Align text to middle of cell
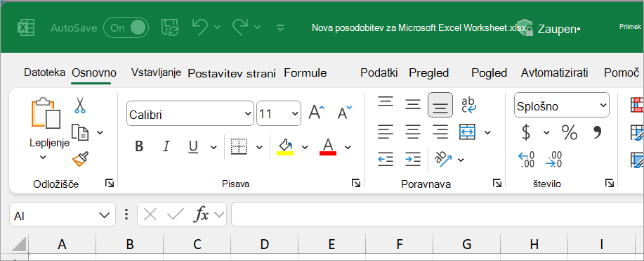The width and height of the screenshot is (644, 261). tap(412, 104)
